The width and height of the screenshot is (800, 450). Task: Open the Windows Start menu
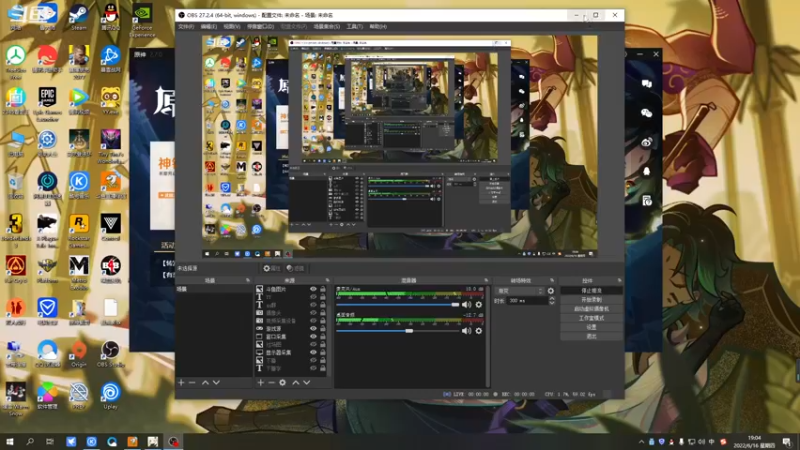(x=10, y=441)
